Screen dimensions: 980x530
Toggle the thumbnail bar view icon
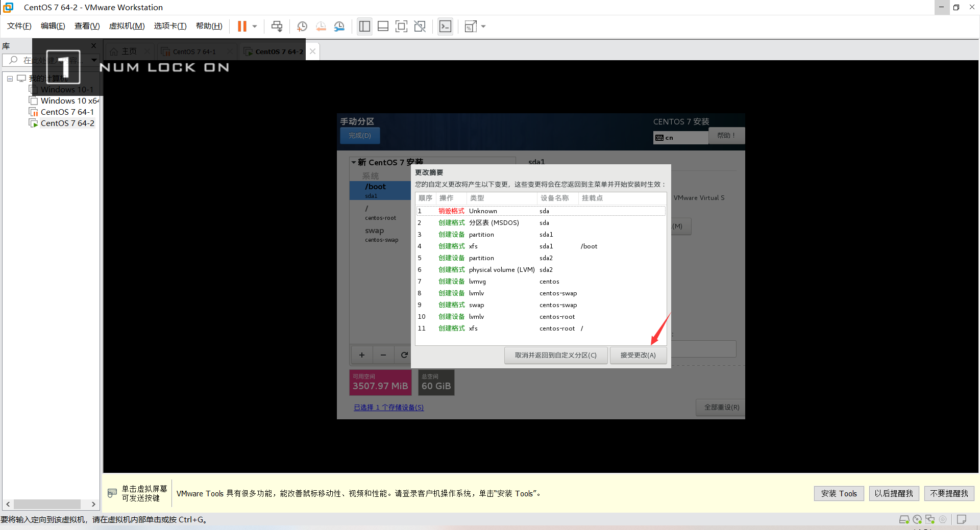383,27
